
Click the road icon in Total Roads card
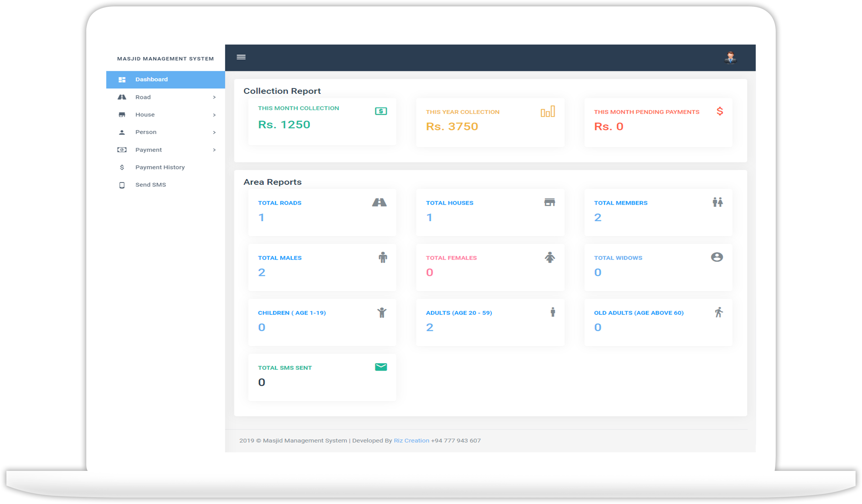[x=379, y=202]
